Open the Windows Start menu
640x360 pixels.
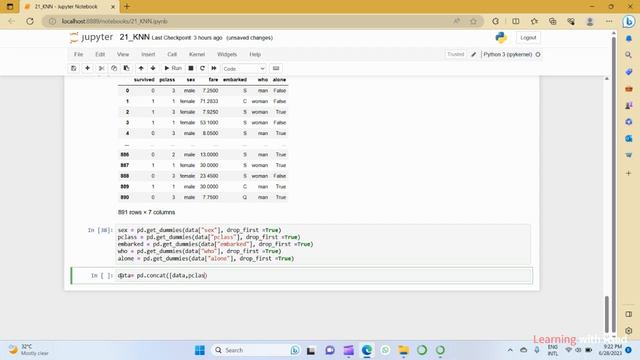click(x=200, y=350)
